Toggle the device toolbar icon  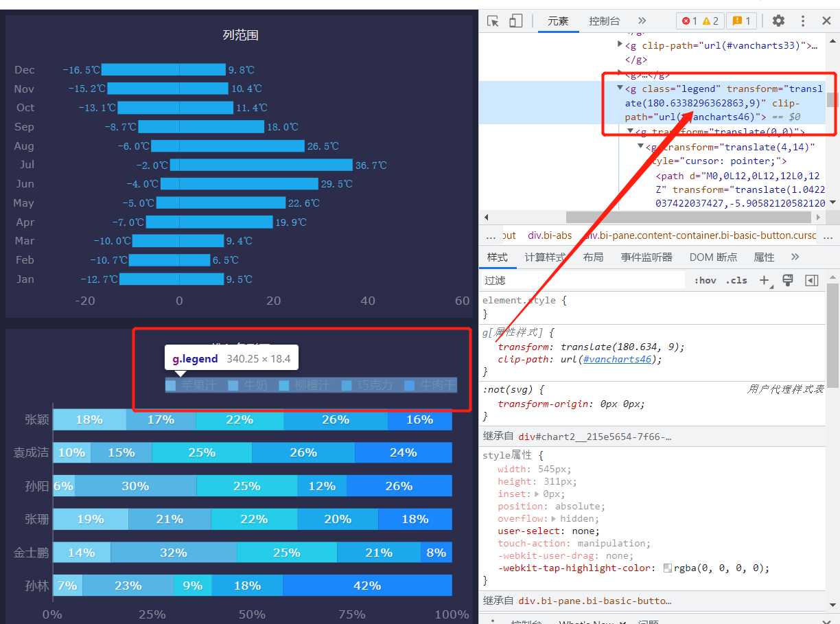515,21
